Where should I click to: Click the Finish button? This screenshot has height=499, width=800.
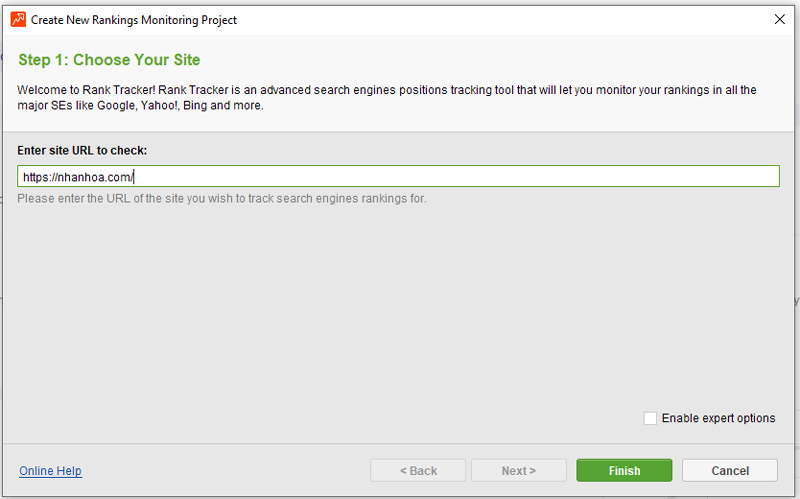tap(624, 470)
